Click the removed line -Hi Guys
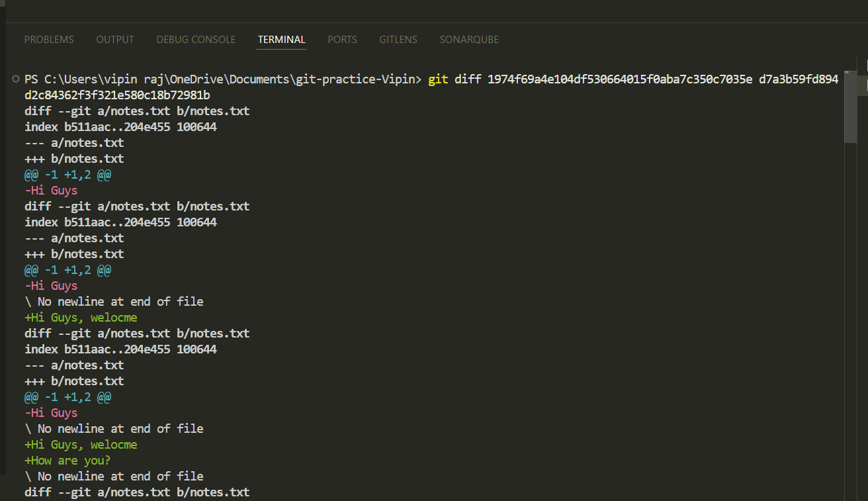Image resolution: width=868 pixels, height=501 pixels. click(x=51, y=190)
